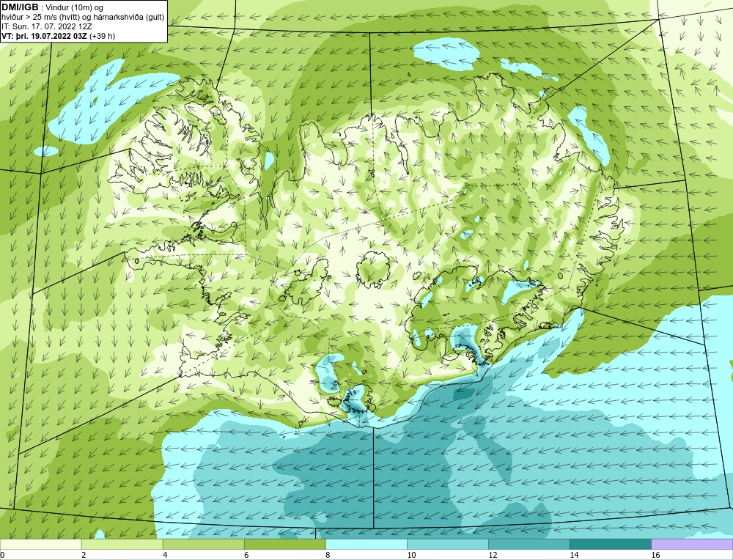This screenshot has height=560, width=733.
Task: Click the scale label 4
Action: pyautogui.click(x=165, y=555)
